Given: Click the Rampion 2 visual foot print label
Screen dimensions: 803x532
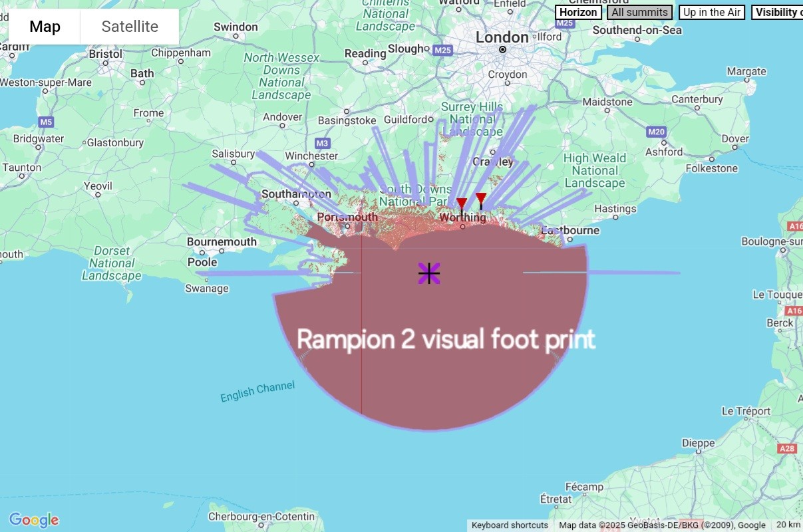Looking at the screenshot, I should tap(446, 339).
